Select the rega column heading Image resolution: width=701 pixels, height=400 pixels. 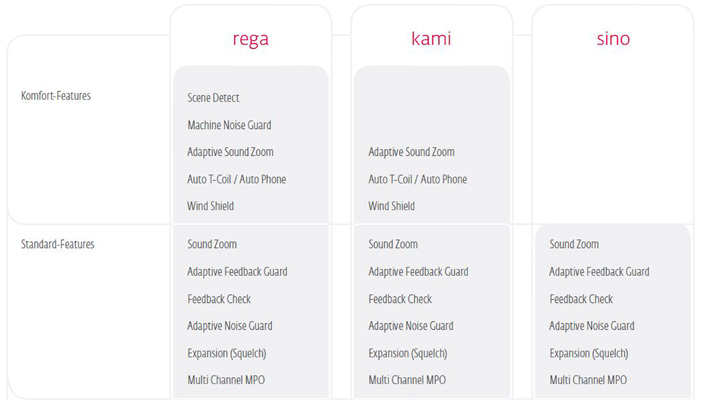(250, 39)
